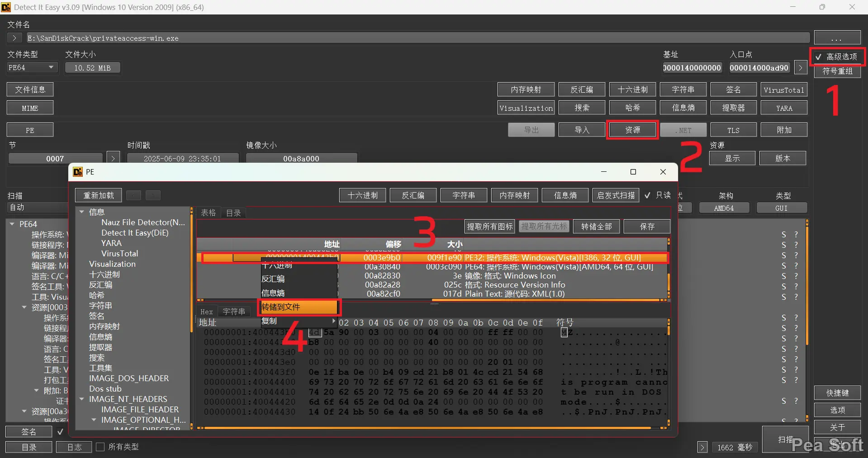Click the arrow button next to the entry point
The width and height of the screenshot is (868, 458).
(x=801, y=68)
